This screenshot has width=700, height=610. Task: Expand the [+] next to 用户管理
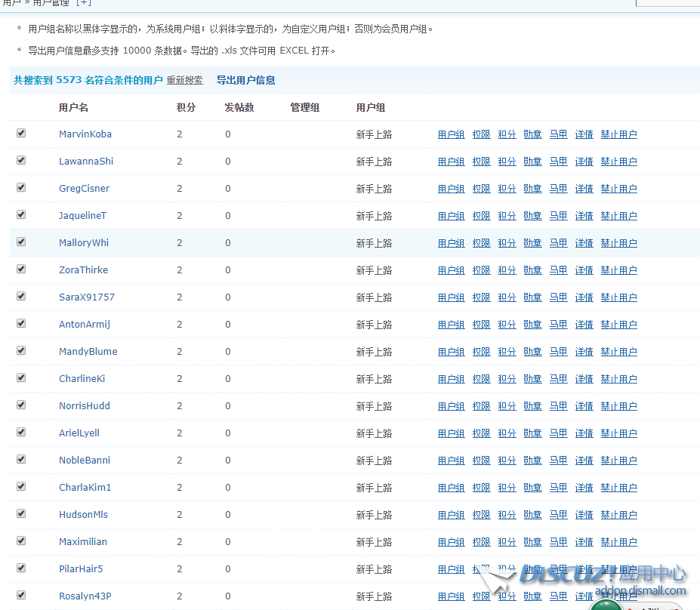pos(82,3)
